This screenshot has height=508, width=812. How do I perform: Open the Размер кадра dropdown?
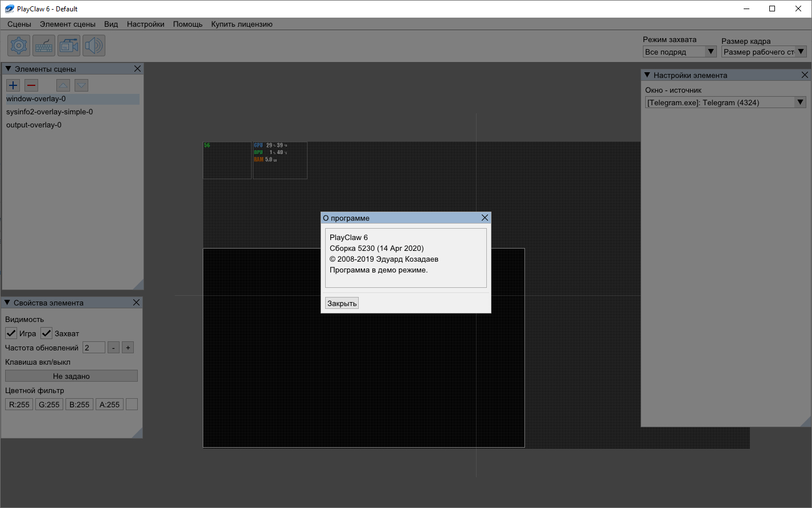point(764,52)
